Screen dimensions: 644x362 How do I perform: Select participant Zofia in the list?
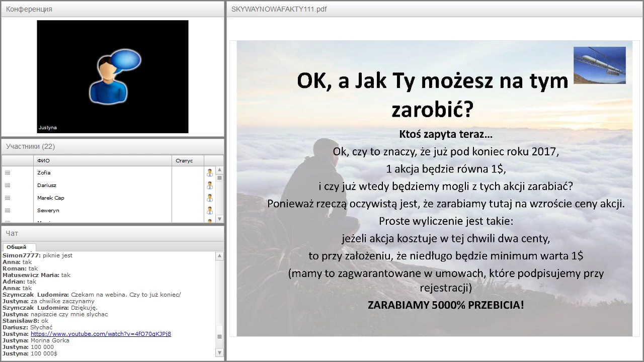44,172
